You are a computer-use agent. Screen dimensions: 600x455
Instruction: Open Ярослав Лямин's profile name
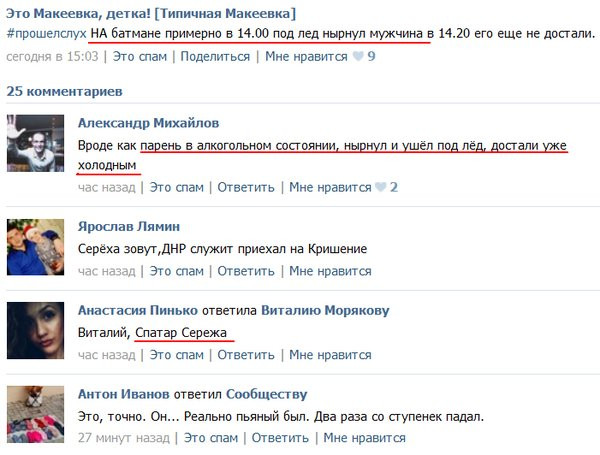pos(129,226)
